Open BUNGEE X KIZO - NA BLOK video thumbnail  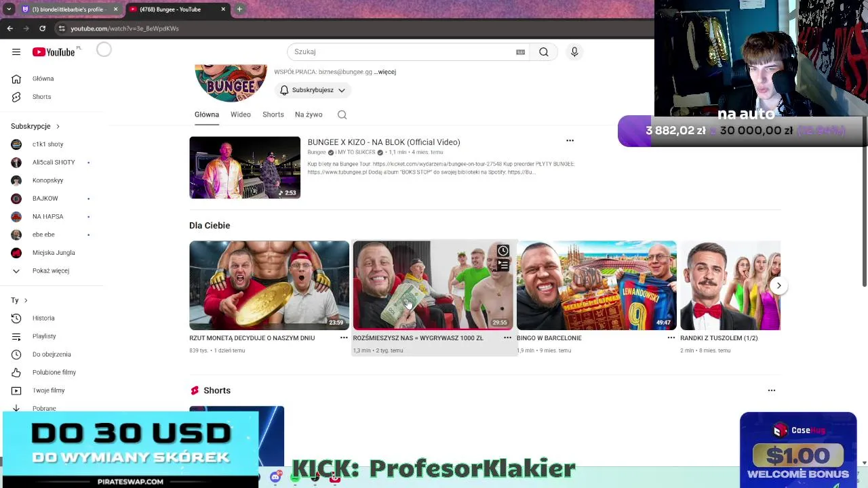point(245,167)
